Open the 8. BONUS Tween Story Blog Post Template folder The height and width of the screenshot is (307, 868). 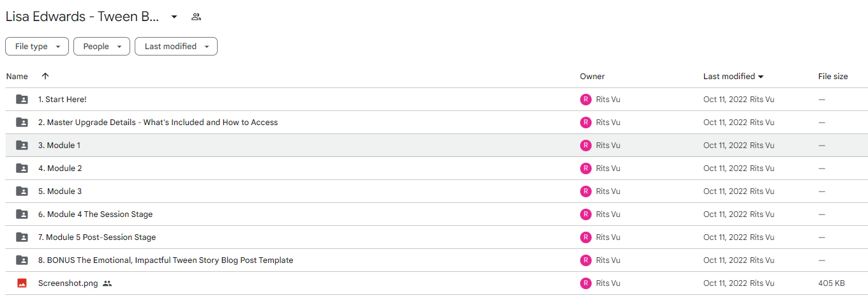click(x=166, y=260)
